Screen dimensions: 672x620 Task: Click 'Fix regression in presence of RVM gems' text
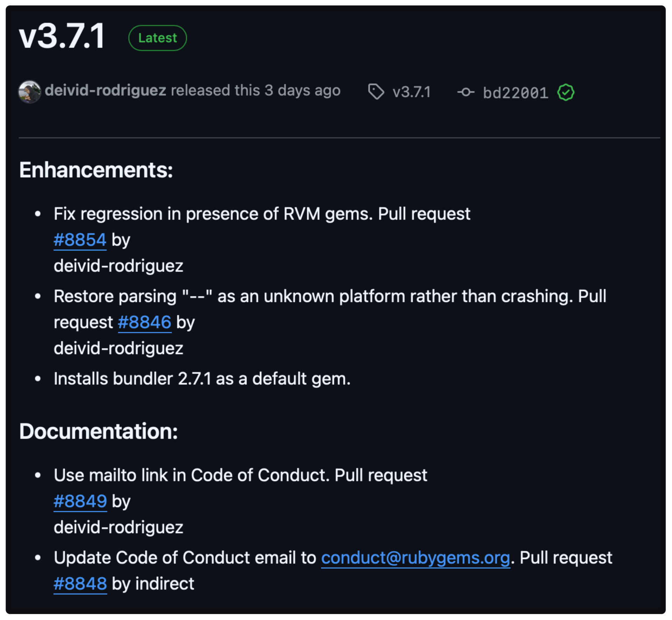click(x=213, y=214)
